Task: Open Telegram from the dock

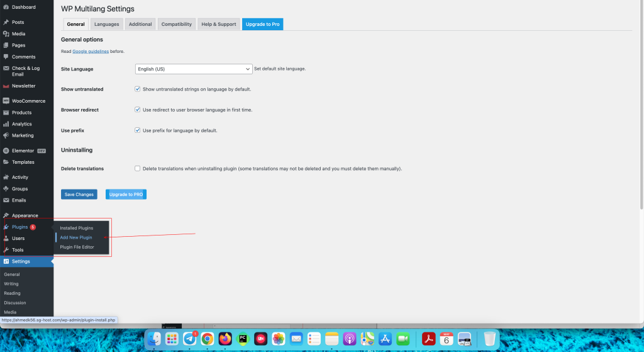Action: pos(190,339)
